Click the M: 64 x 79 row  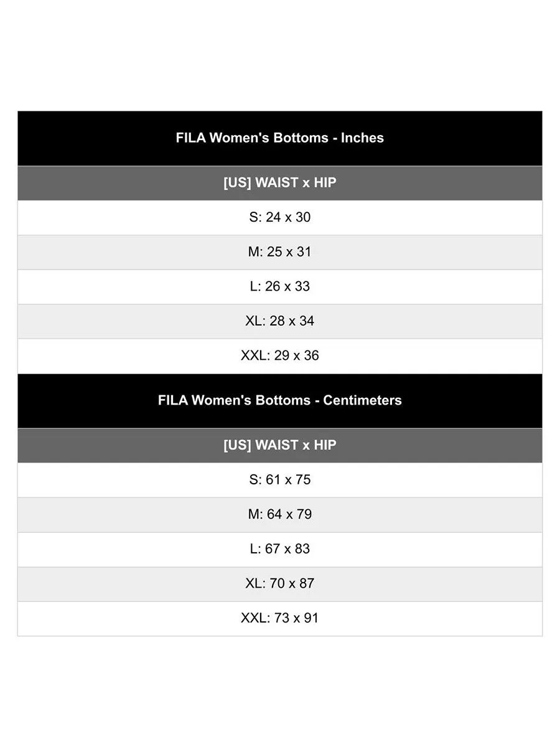[x=279, y=515]
